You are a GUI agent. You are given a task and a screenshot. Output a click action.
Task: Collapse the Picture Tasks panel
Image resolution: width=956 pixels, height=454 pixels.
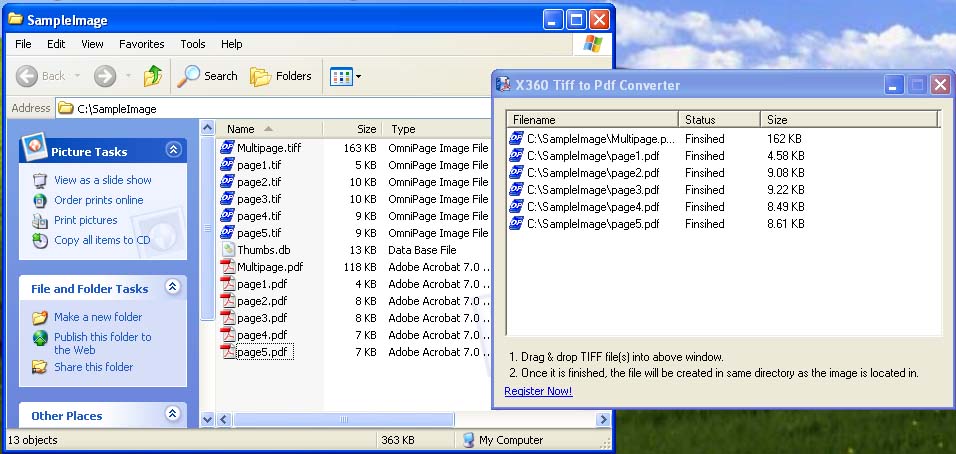173,151
